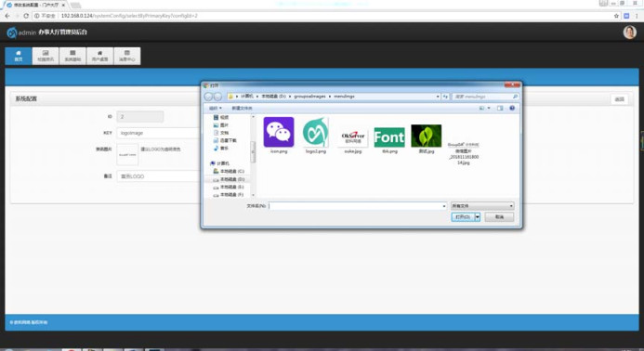Click the disabled ID field showing 2
The height and width of the screenshot is (351, 644).
[x=139, y=117]
